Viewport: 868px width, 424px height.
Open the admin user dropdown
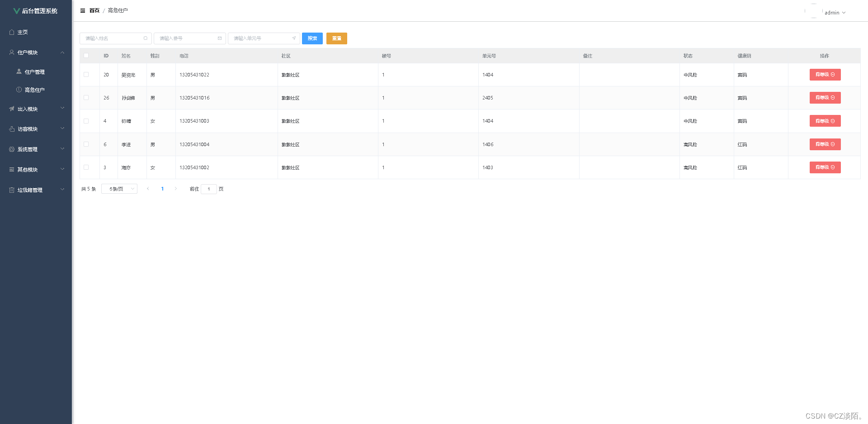(835, 13)
